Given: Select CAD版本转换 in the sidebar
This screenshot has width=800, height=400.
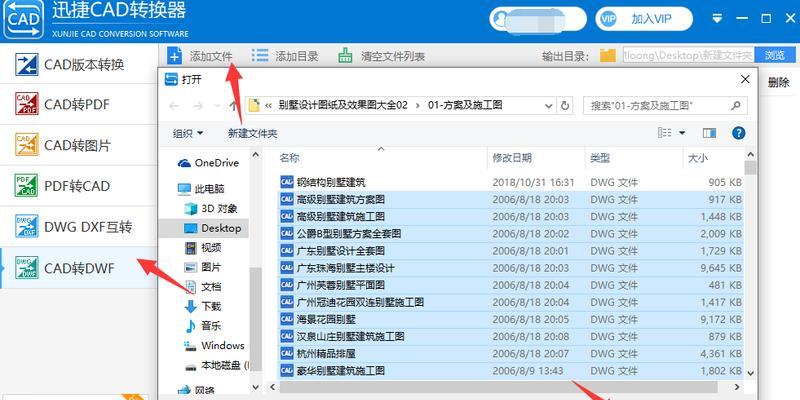Looking at the screenshot, I should pyautogui.click(x=78, y=64).
